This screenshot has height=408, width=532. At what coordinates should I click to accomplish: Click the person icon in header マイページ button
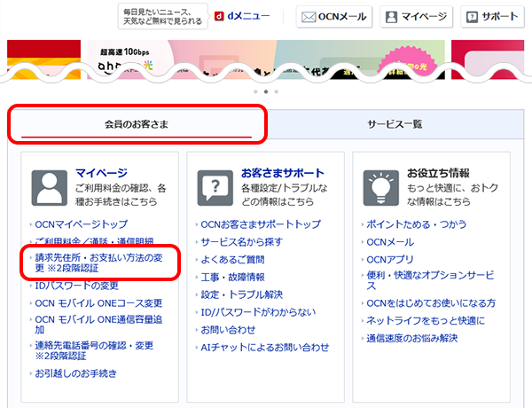pyautogui.click(x=391, y=17)
